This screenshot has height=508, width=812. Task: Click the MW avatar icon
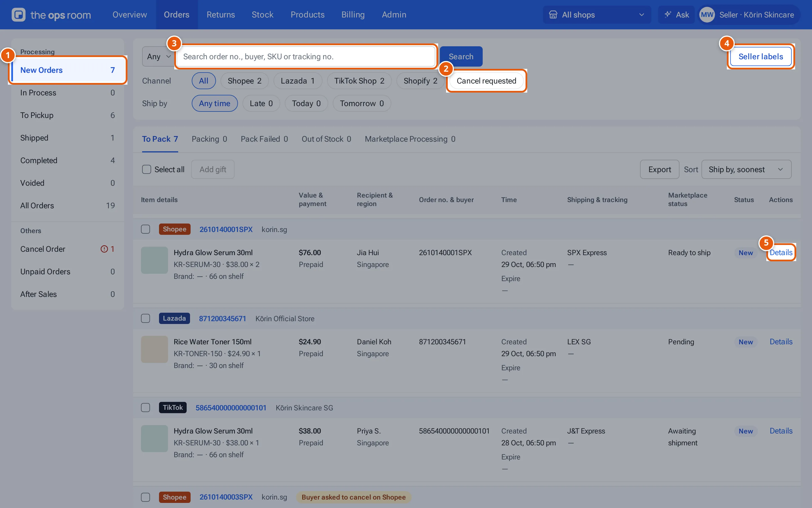pyautogui.click(x=707, y=14)
